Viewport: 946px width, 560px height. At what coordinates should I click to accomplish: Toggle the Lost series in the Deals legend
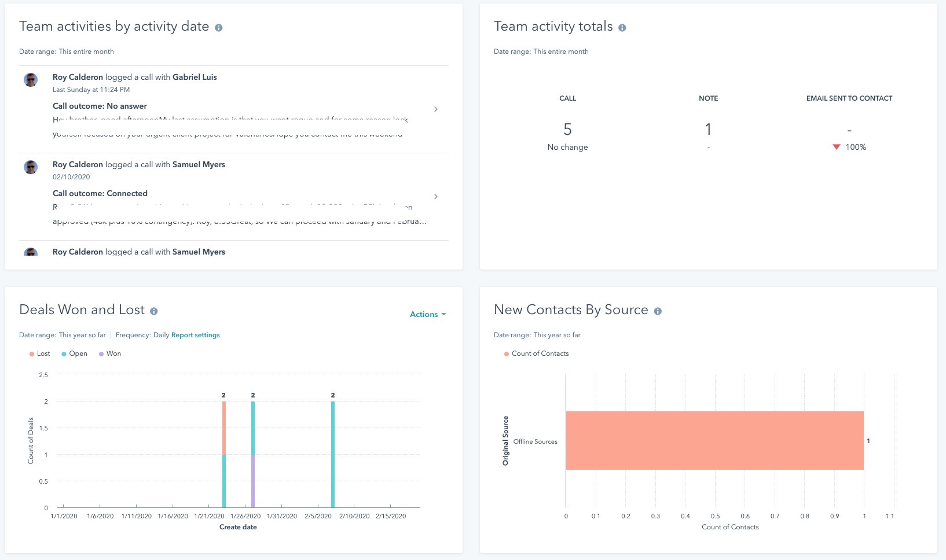[x=39, y=353]
